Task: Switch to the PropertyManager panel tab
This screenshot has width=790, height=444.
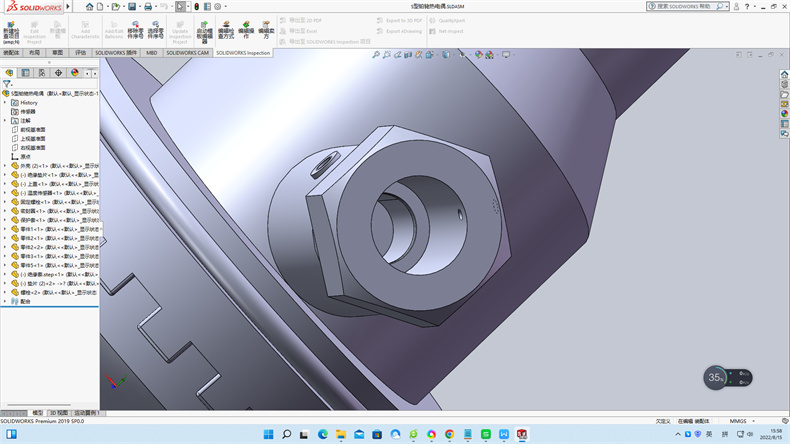Action: point(26,73)
